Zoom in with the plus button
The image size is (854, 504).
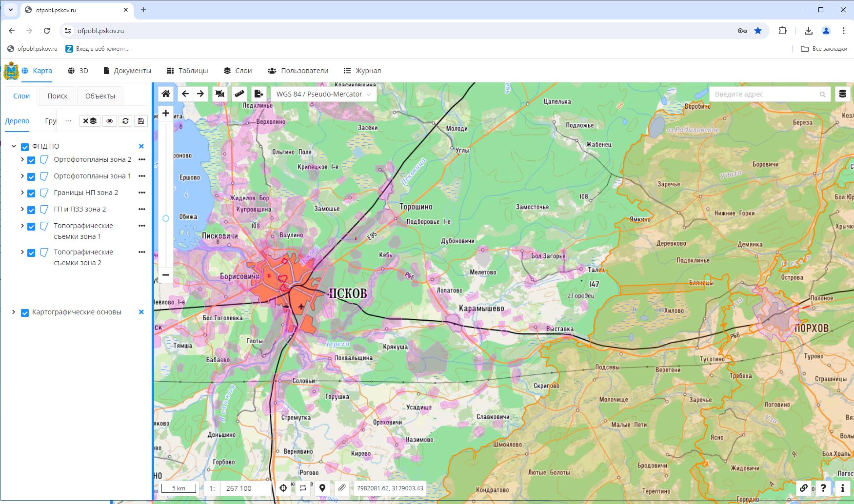point(166,113)
